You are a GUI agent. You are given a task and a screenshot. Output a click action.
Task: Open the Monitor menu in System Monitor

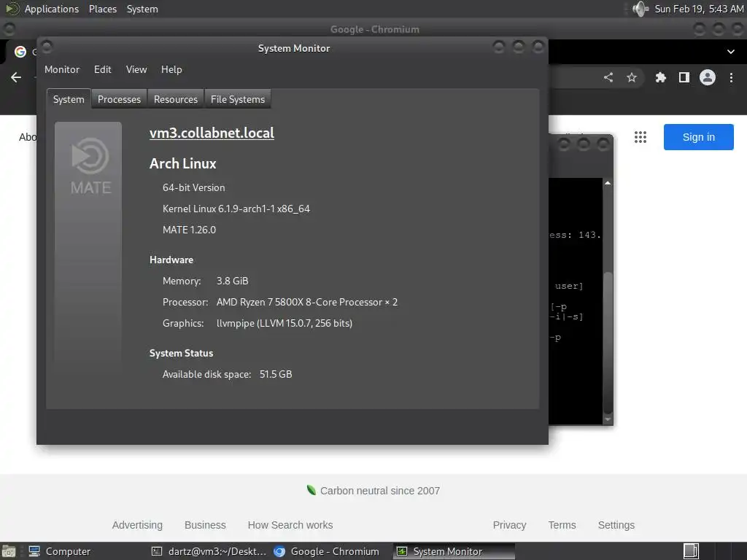62,69
